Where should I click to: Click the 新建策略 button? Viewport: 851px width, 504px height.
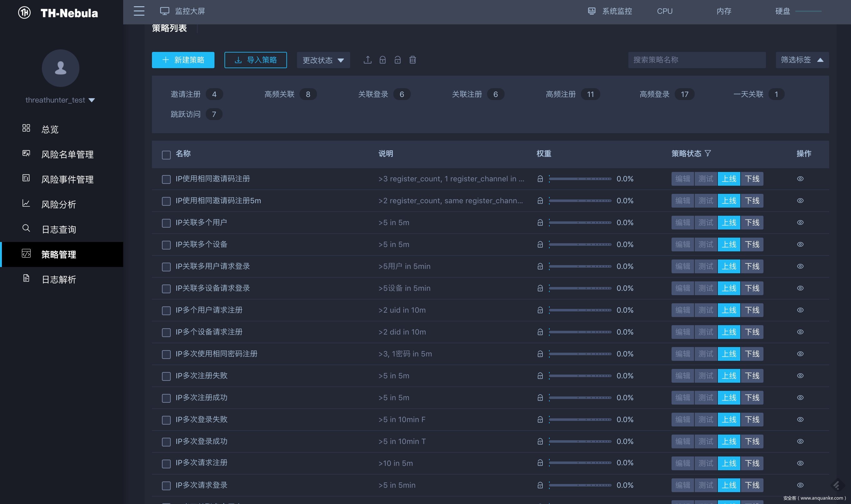tap(183, 60)
